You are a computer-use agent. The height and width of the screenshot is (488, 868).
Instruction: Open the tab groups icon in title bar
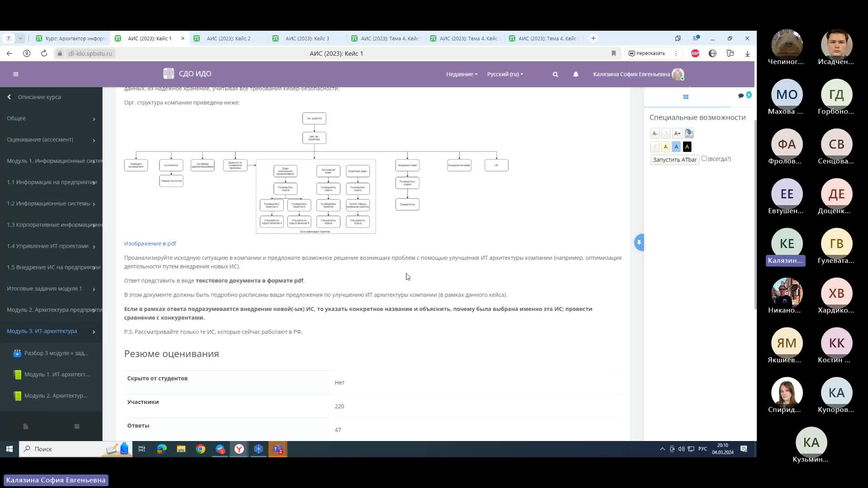click(678, 38)
